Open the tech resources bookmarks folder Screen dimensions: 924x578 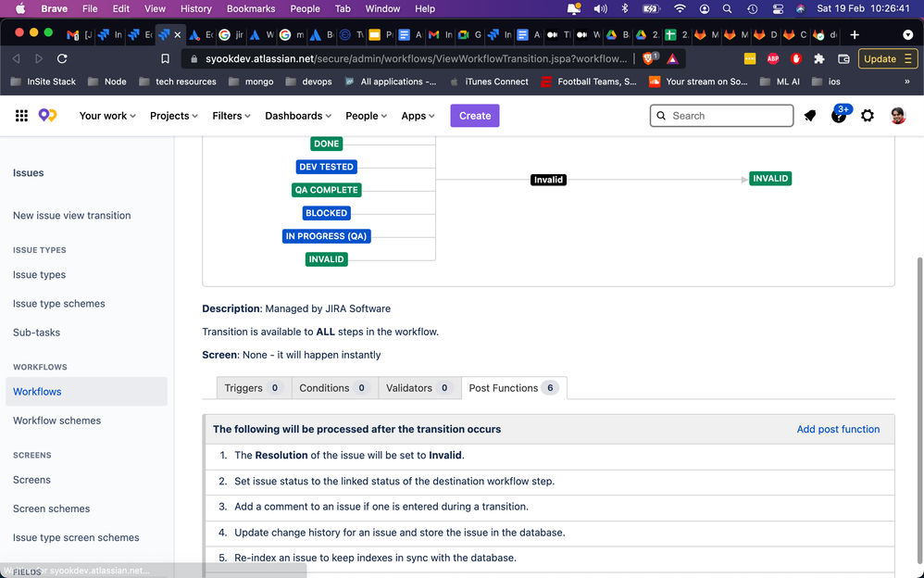coord(178,82)
